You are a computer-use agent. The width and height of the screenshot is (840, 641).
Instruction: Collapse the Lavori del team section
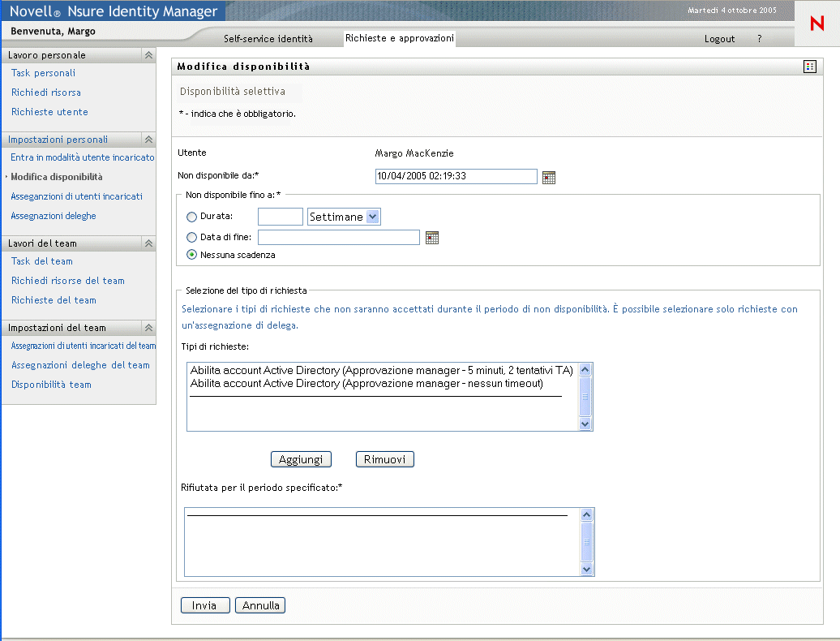click(x=148, y=243)
